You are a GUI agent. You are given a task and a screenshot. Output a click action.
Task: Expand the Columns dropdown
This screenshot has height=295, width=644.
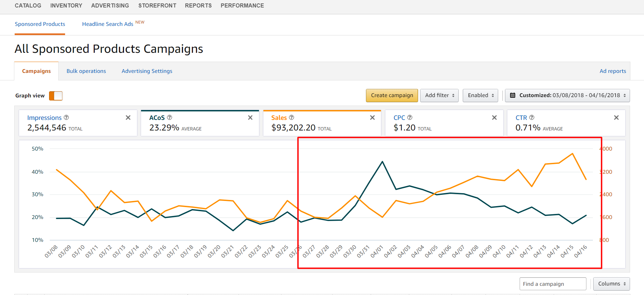click(612, 284)
